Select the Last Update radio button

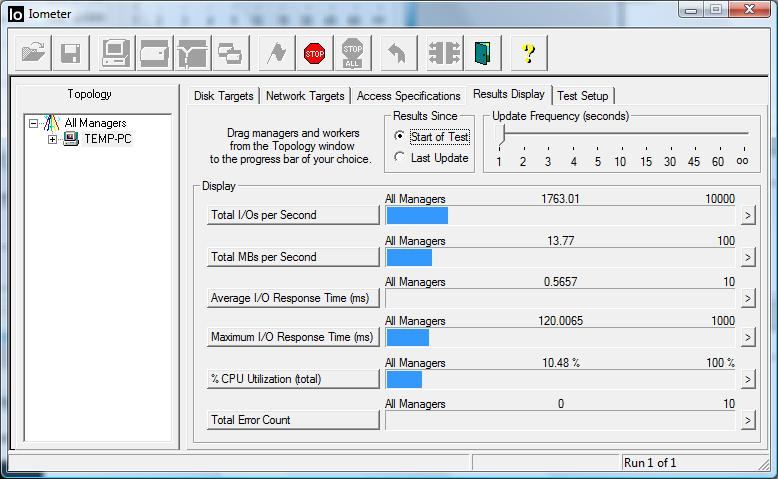tap(399, 157)
